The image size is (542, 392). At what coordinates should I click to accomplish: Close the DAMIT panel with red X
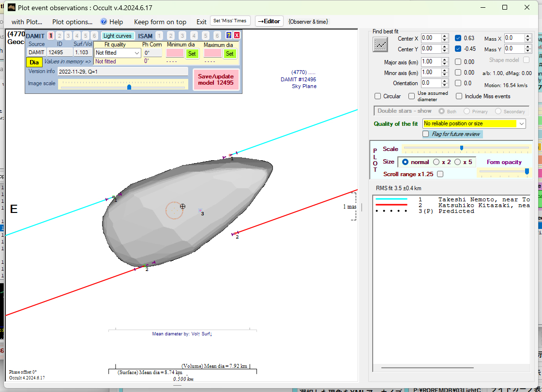click(x=237, y=35)
